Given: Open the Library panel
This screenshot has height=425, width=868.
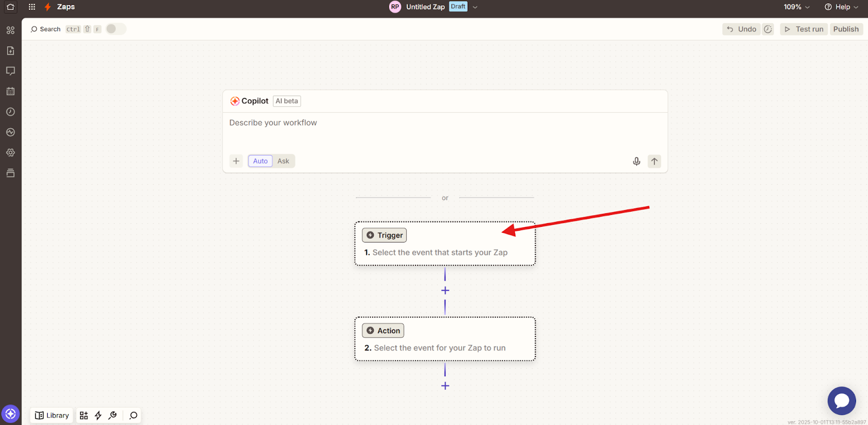Looking at the screenshot, I should 52,415.
